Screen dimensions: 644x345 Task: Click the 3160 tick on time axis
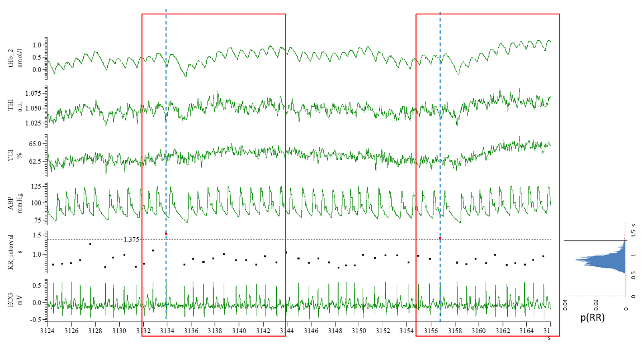479,331
